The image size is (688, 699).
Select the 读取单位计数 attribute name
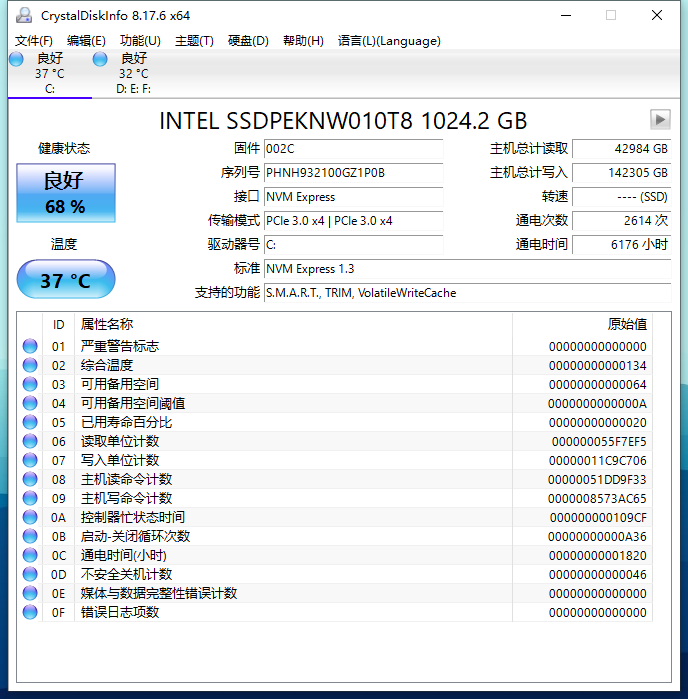click(120, 441)
